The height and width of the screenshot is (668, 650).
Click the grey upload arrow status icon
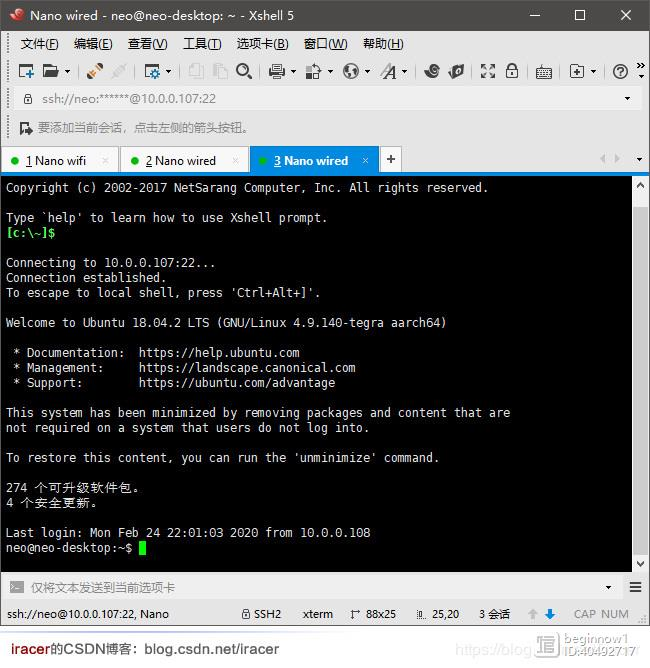pyautogui.click(x=532, y=614)
